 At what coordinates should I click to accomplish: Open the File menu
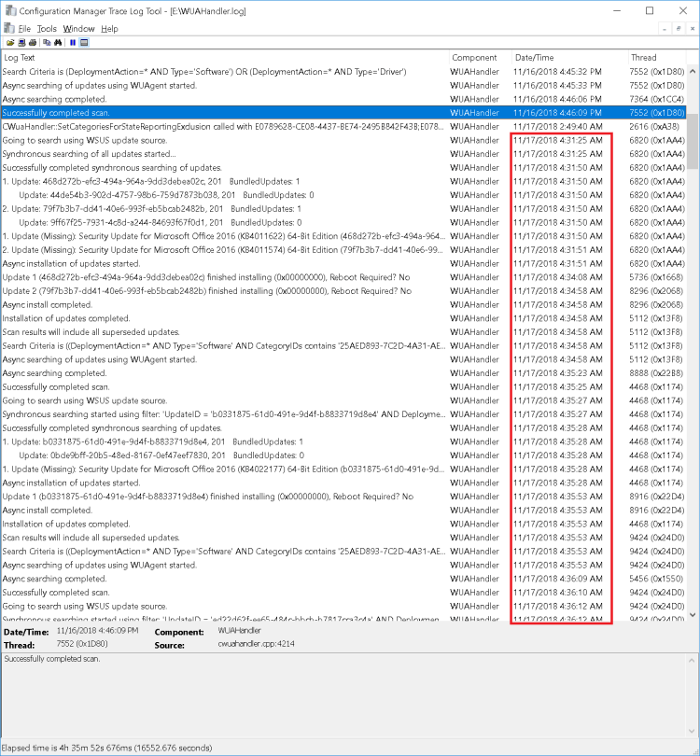(24, 29)
